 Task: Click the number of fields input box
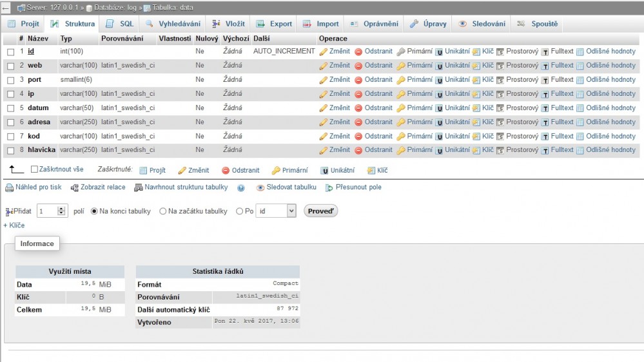[x=47, y=211]
